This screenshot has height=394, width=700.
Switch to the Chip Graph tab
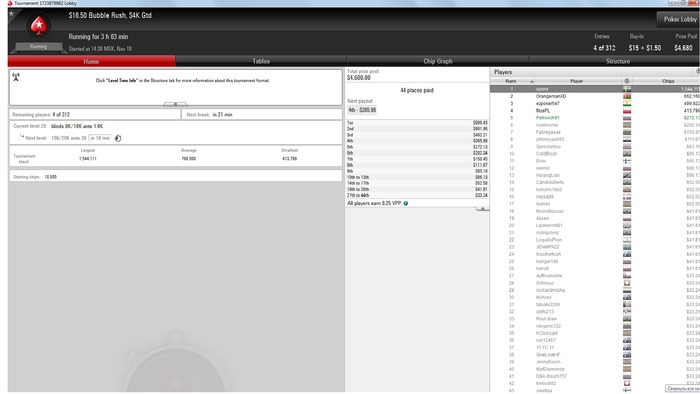[x=438, y=61]
